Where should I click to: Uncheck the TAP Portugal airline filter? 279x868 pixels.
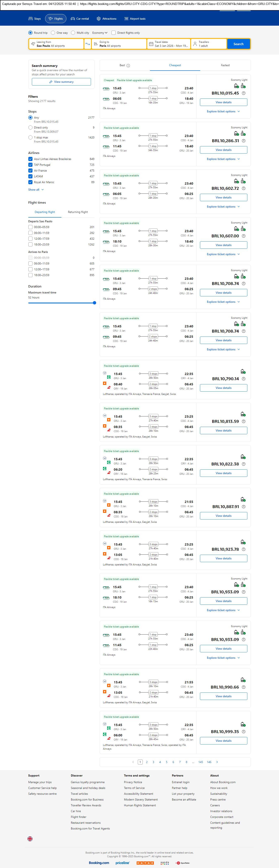[x=31, y=165]
